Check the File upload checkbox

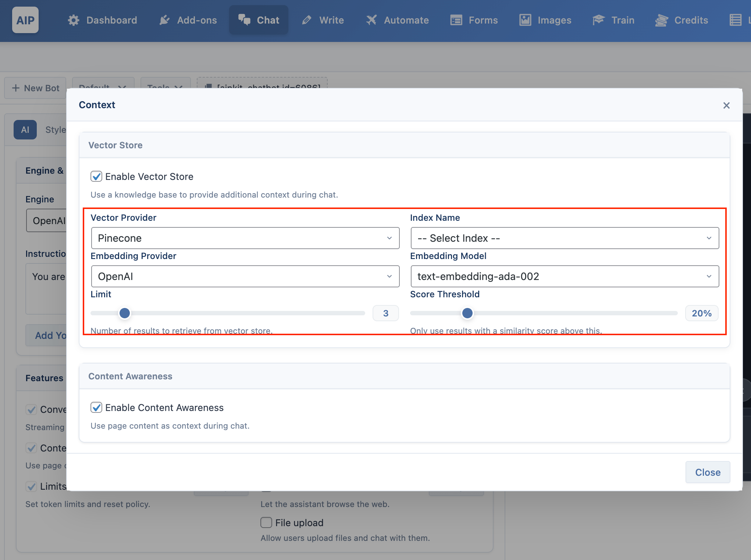pyautogui.click(x=266, y=522)
